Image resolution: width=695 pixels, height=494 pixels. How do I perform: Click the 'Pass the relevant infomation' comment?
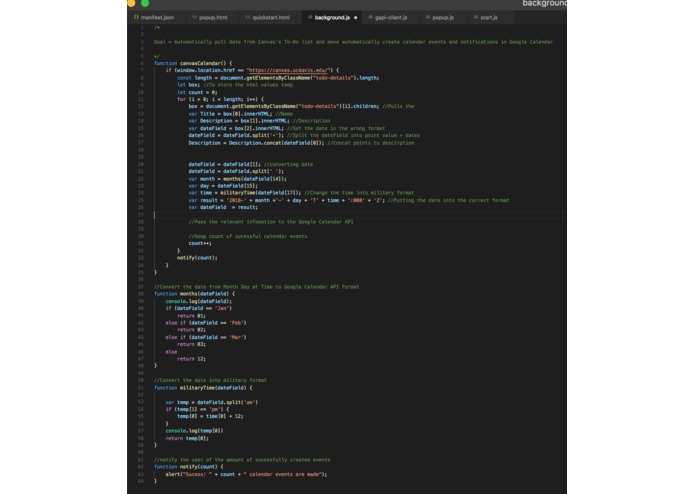[x=271, y=222]
